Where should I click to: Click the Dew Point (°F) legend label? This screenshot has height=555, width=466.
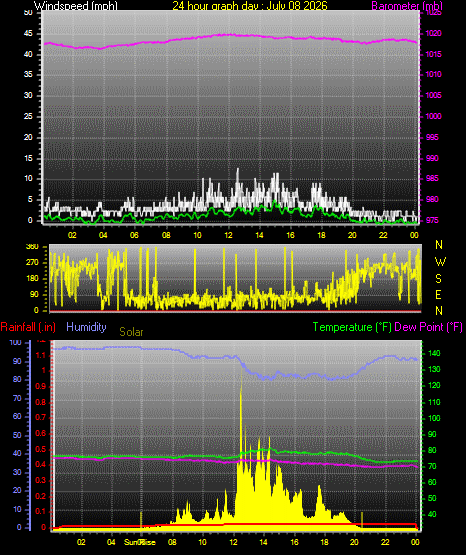click(x=428, y=327)
